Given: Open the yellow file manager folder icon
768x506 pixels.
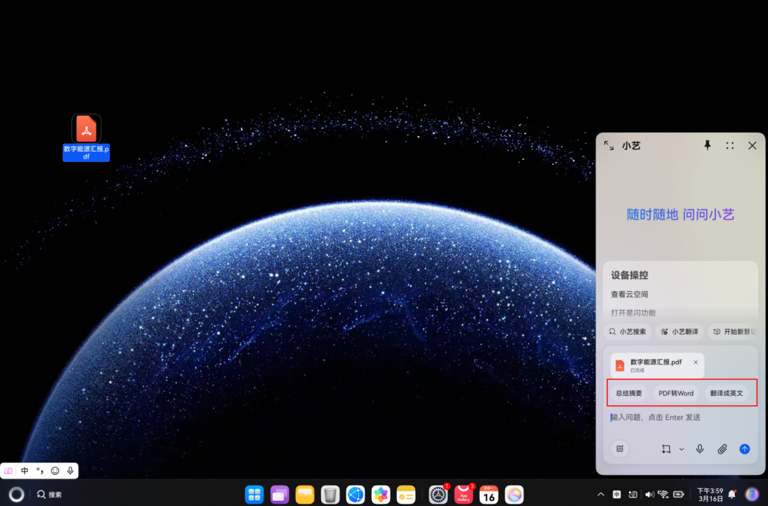Looking at the screenshot, I should 305,495.
